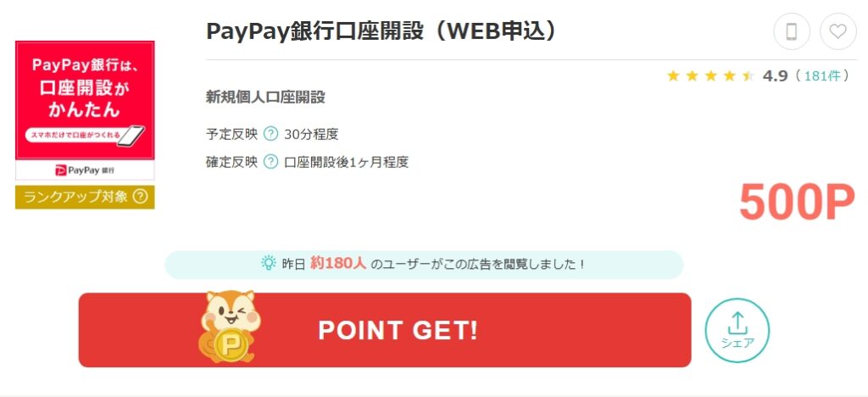Open the 181件 reviews link
The width and height of the screenshot is (868, 397).
click(822, 75)
